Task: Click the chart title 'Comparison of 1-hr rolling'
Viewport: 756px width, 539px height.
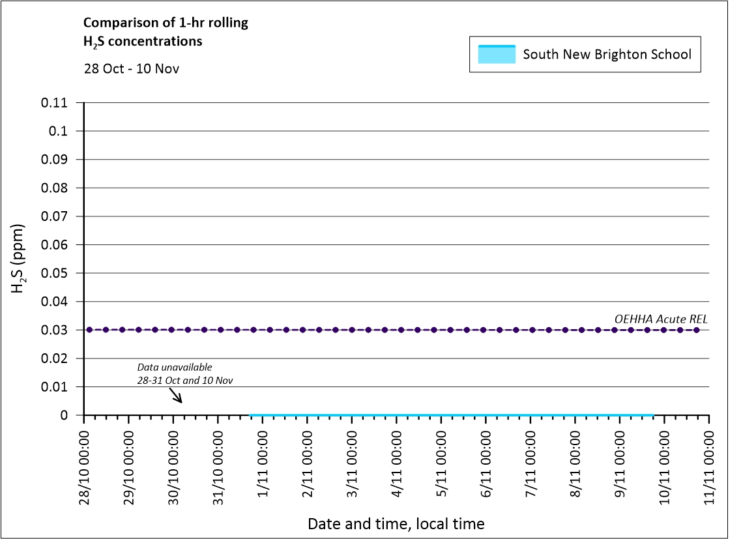Action: [166, 23]
